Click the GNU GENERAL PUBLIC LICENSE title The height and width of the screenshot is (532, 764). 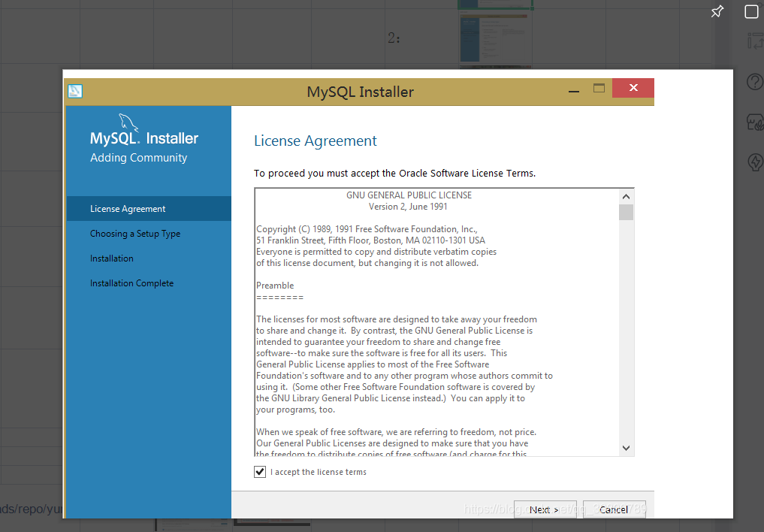(409, 195)
